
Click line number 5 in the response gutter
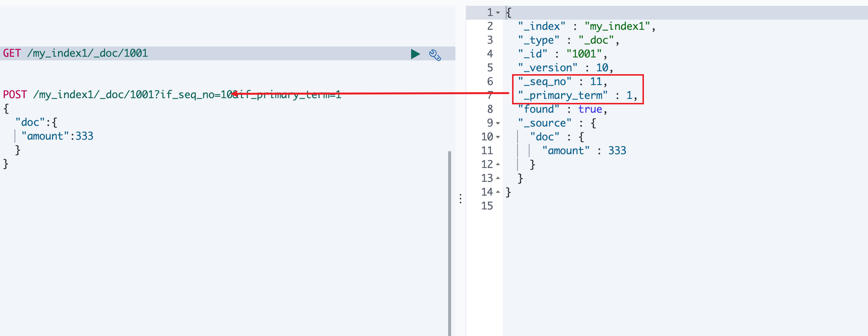pyautogui.click(x=490, y=68)
